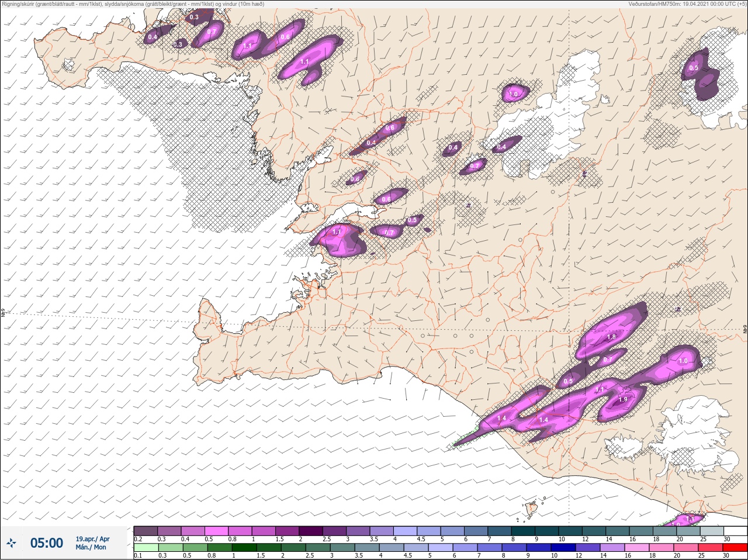Click the '0.1' tick label in lower legend row

[138, 555]
